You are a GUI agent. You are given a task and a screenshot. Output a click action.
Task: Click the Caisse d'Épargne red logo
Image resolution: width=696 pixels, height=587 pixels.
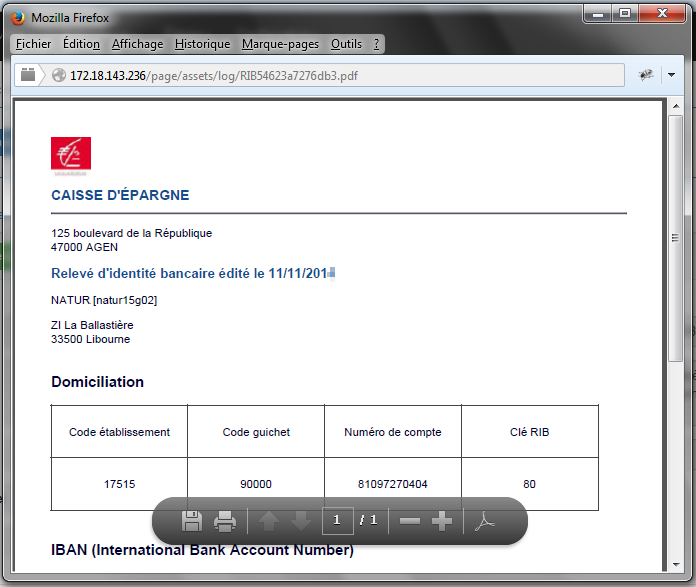(71, 154)
